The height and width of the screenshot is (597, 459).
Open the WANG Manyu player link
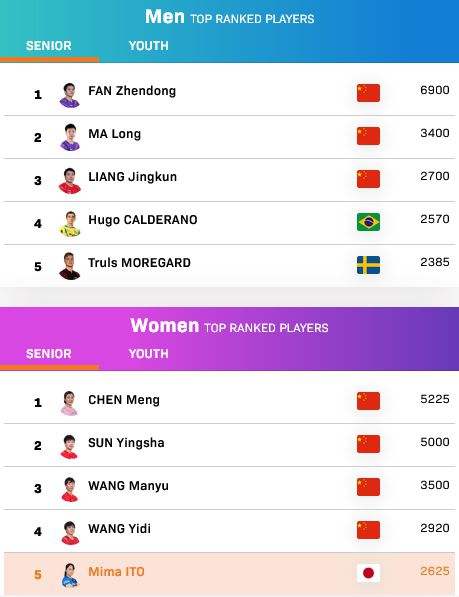click(x=128, y=486)
